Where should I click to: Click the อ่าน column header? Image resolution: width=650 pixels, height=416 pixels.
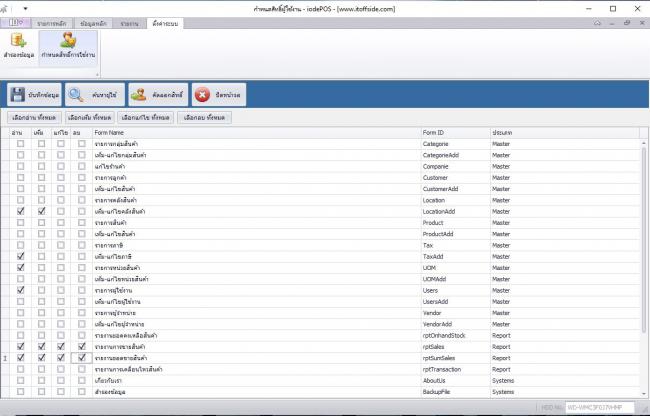tap(20, 133)
